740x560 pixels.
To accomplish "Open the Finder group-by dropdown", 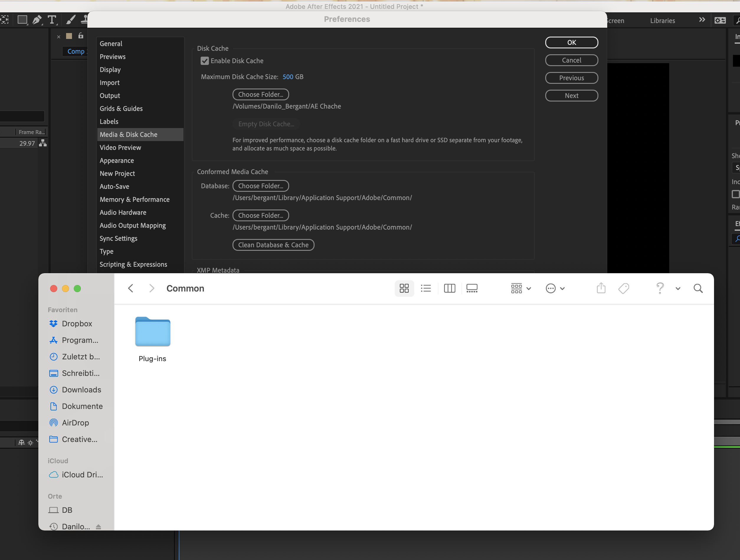I will [520, 288].
